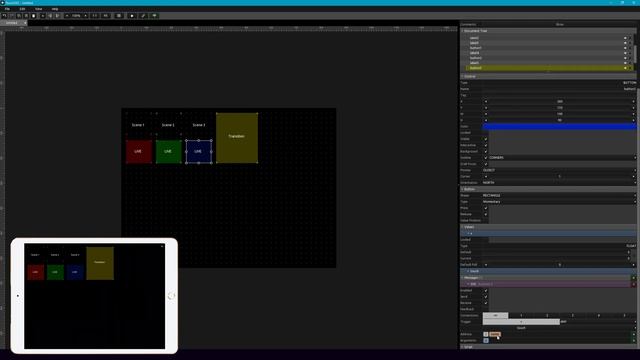The image size is (640, 360).
Task: Click the Color property blue swatch
Action: point(559,127)
